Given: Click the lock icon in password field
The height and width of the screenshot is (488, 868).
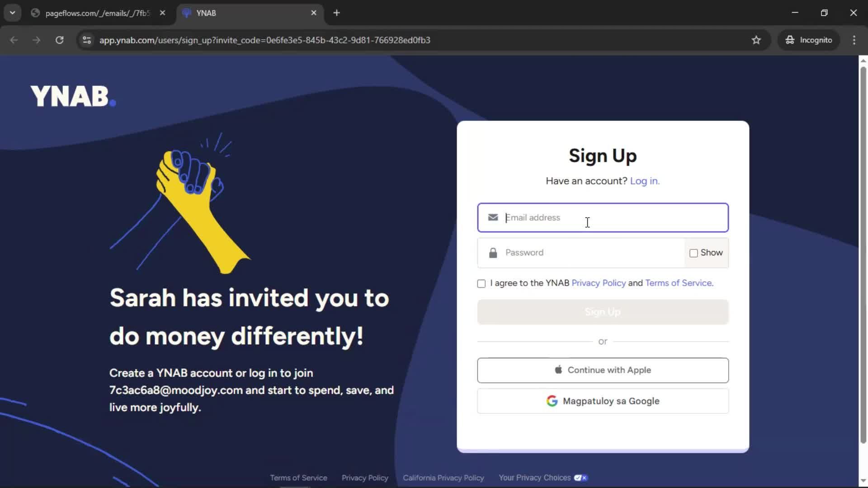Looking at the screenshot, I should (x=493, y=253).
